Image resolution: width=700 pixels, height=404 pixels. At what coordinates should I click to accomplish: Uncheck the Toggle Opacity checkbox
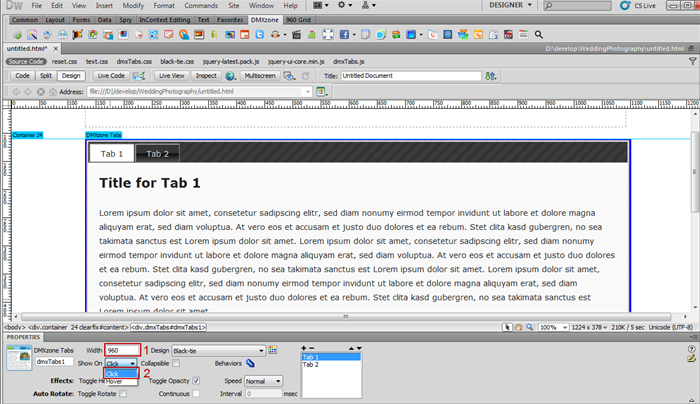pos(196,381)
